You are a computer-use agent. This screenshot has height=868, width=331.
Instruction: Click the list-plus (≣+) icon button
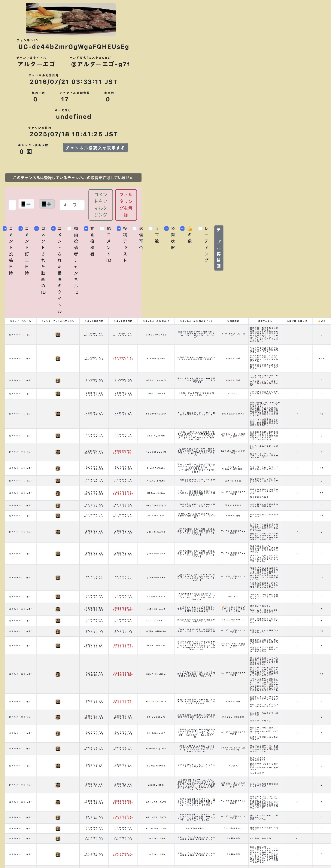[47, 204]
